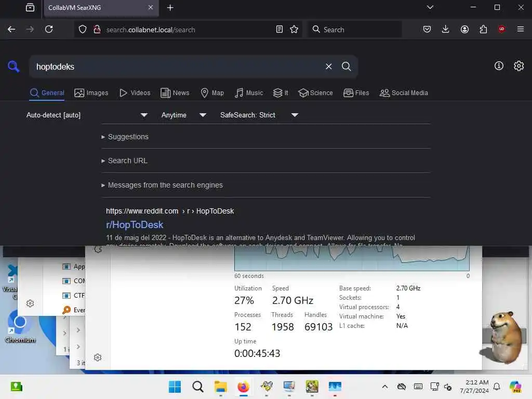Open the SafeSearch: Strict dropdown
Screen dimensions: 532x399
tap(259, 115)
